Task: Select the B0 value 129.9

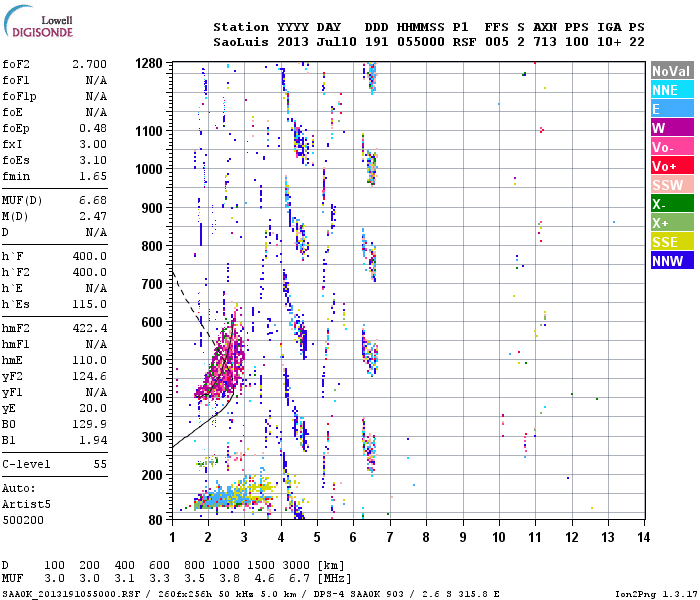Action: (x=89, y=424)
